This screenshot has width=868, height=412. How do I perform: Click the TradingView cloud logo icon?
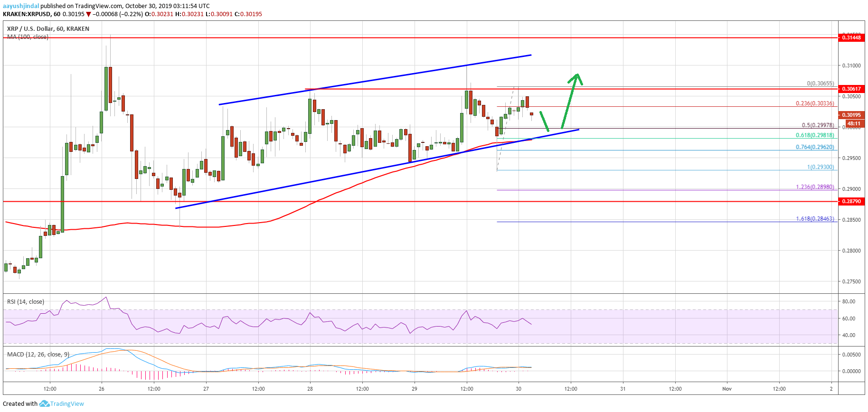point(44,404)
